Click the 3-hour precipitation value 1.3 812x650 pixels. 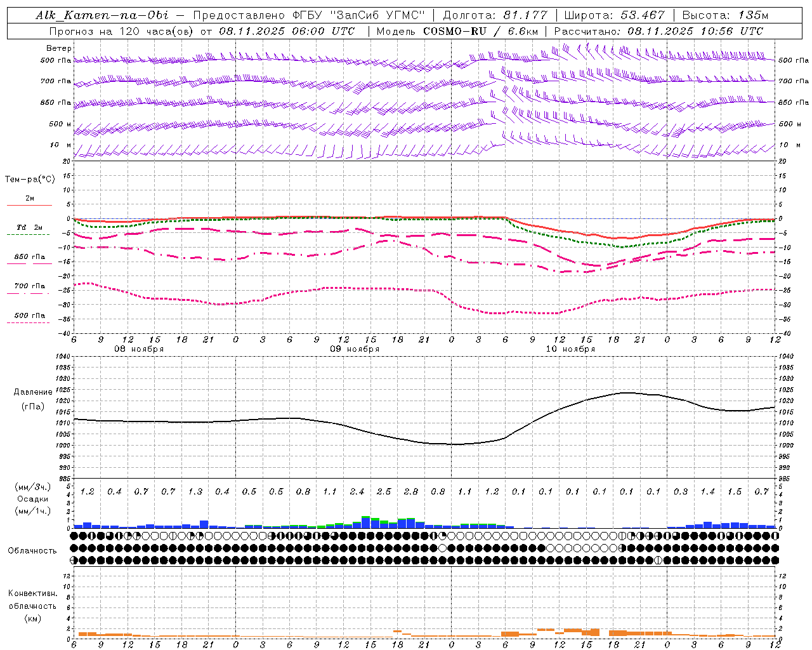tap(195, 492)
